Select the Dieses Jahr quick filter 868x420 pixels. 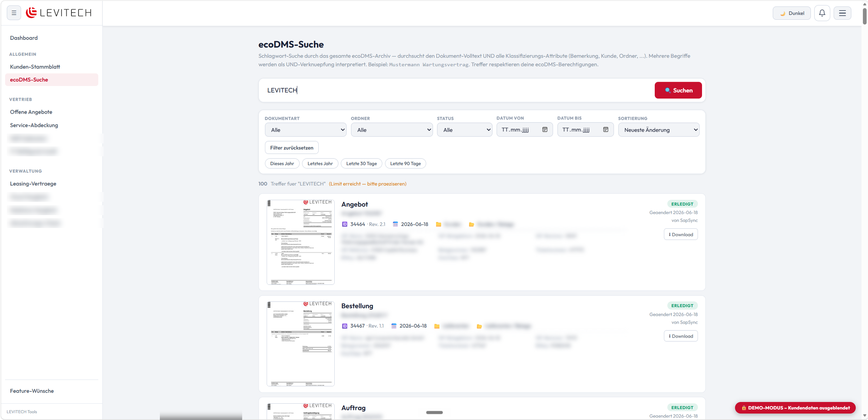click(x=282, y=164)
